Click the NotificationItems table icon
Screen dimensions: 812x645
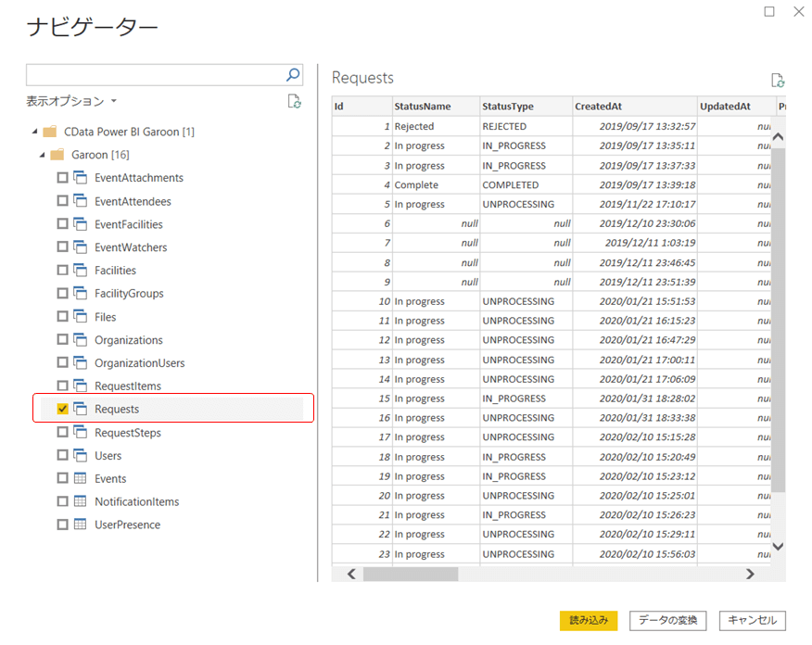coord(81,502)
